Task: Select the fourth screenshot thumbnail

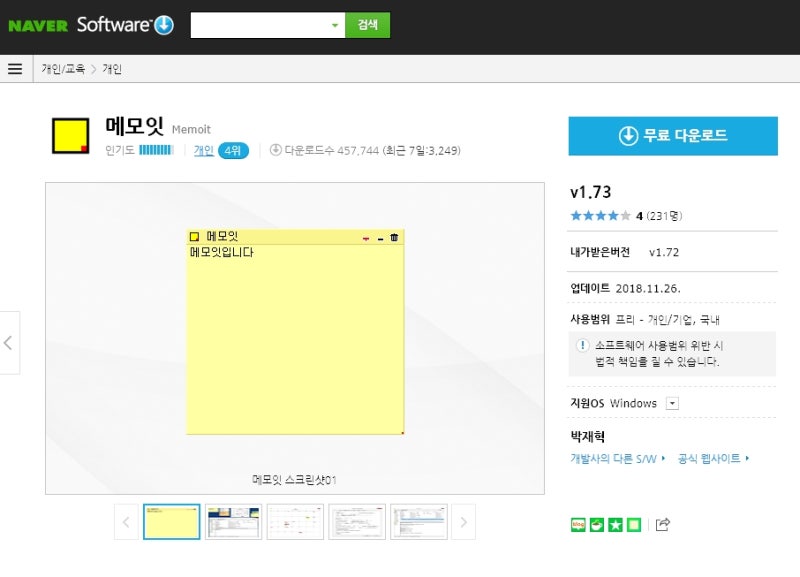Action: [357, 522]
